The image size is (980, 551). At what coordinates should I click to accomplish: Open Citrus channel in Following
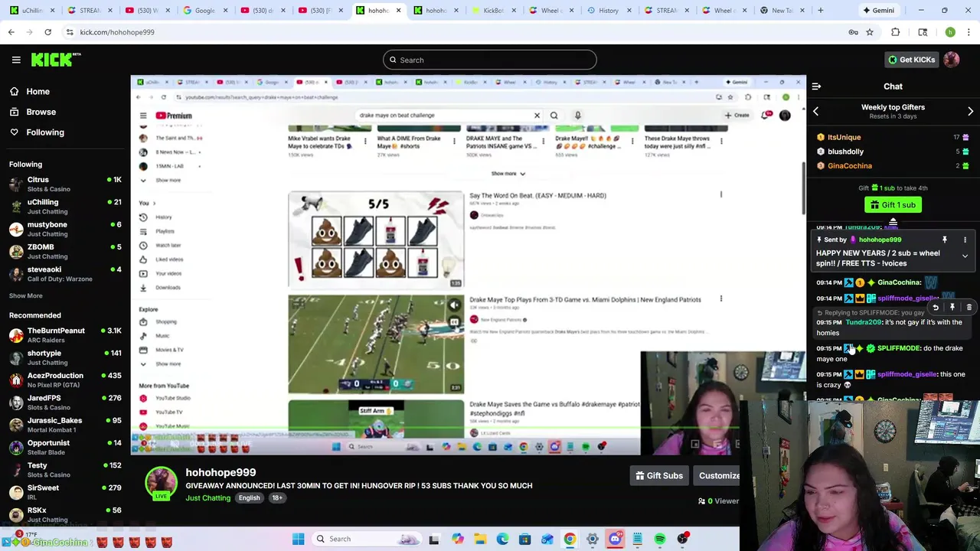click(65, 184)
